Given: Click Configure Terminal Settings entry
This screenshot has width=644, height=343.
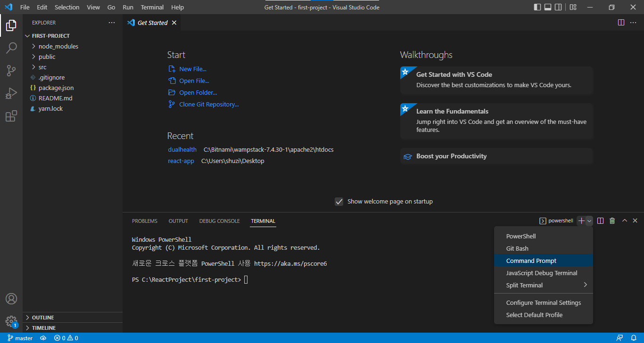Looking at the screenshot, I should coord(544,302).
